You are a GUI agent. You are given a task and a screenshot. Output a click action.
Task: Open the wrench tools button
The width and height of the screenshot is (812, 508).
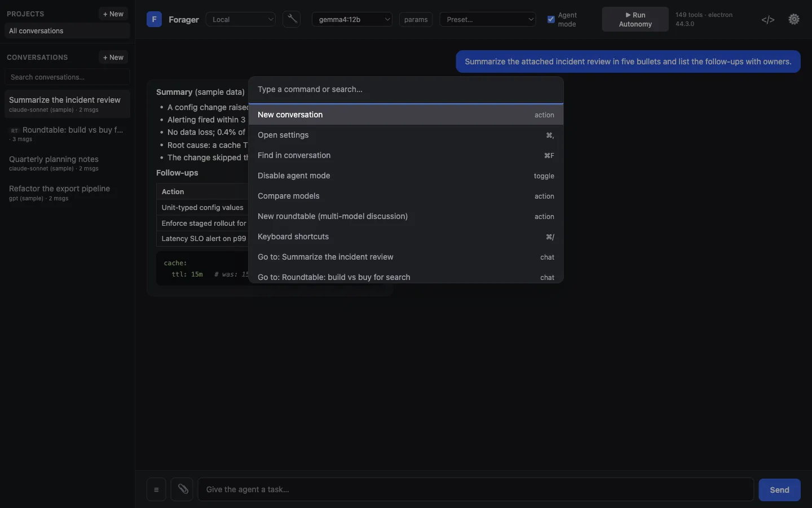tap(292, 19)
